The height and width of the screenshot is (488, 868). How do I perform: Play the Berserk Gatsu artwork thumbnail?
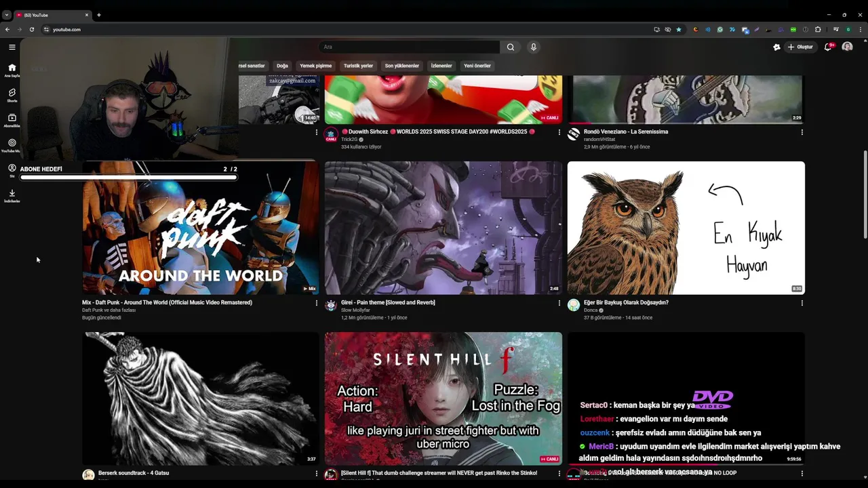pos(200,398)
